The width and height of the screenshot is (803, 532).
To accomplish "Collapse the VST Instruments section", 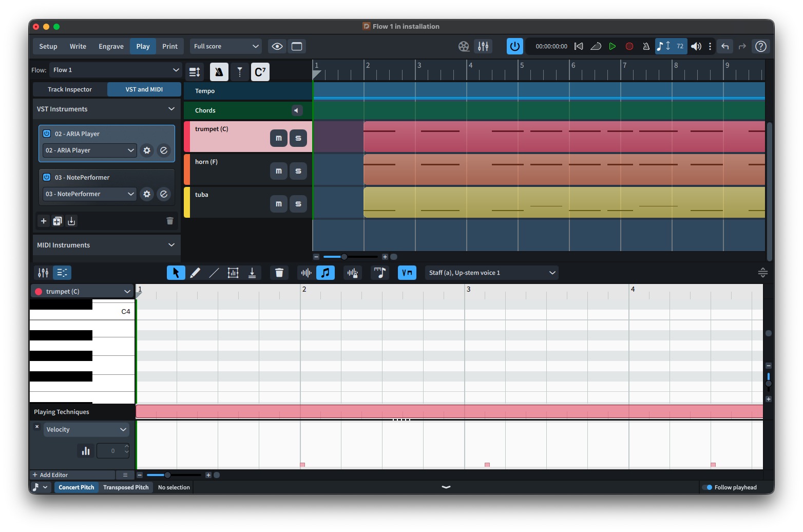I will [x=171, y=109].
